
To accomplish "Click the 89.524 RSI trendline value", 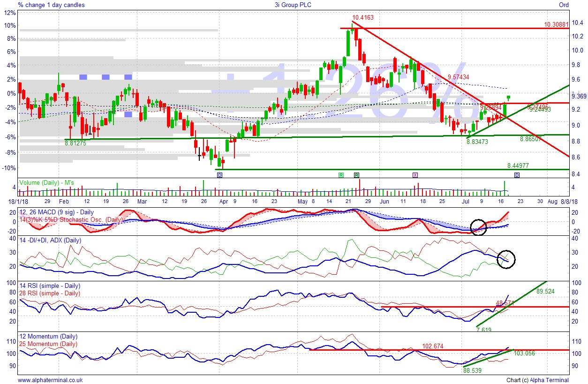I will click(x=545, y=291).
